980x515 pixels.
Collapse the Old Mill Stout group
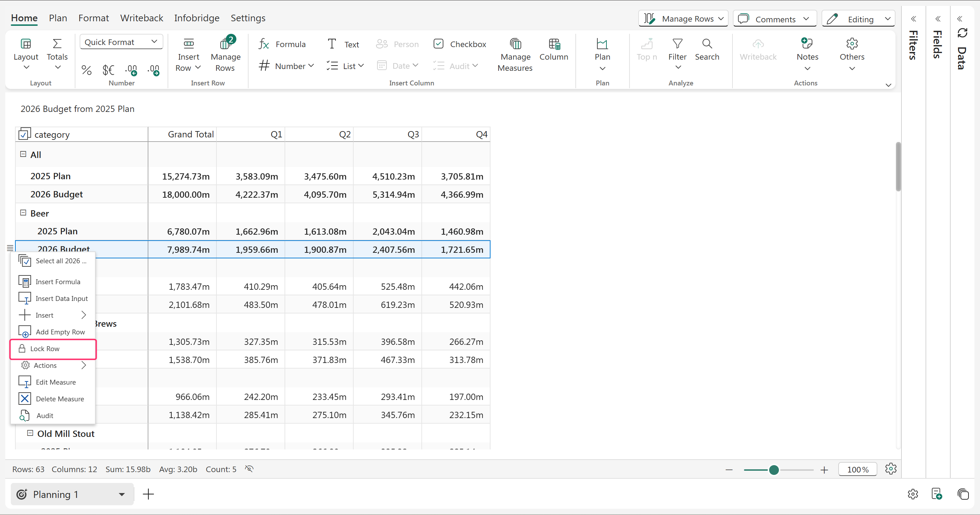(x=30, y=433)
